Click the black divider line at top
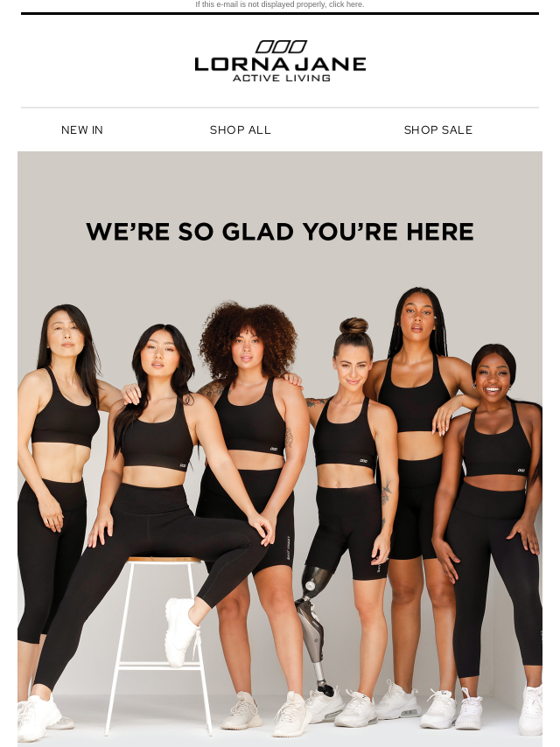 (x=280, y=13)
